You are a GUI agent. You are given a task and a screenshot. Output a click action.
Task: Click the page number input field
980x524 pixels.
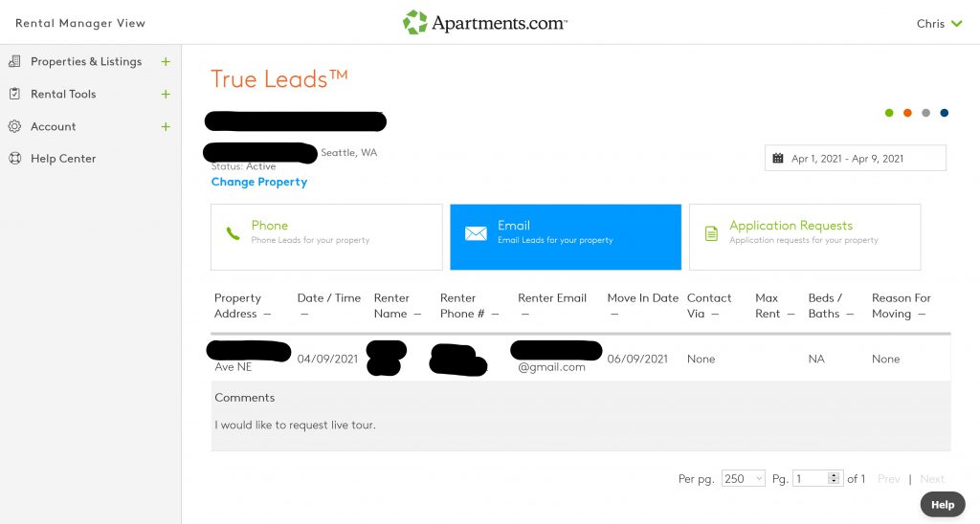[817, 478]
